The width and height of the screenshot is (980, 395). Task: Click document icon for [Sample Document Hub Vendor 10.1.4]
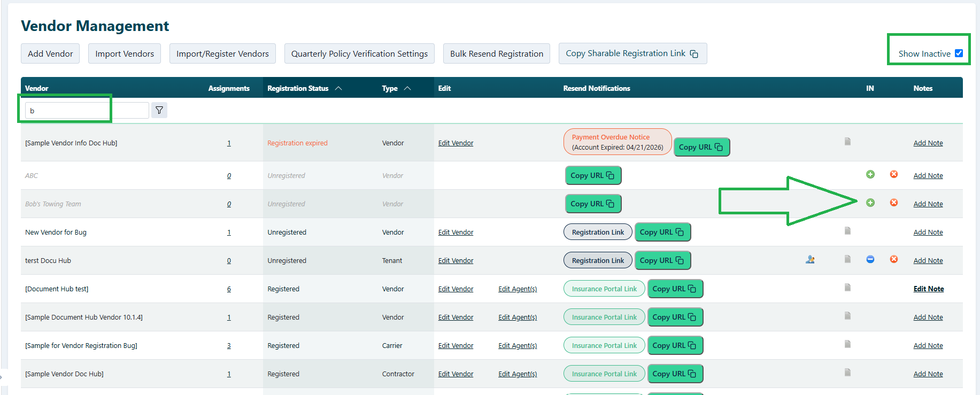click(x=847, y=316)
